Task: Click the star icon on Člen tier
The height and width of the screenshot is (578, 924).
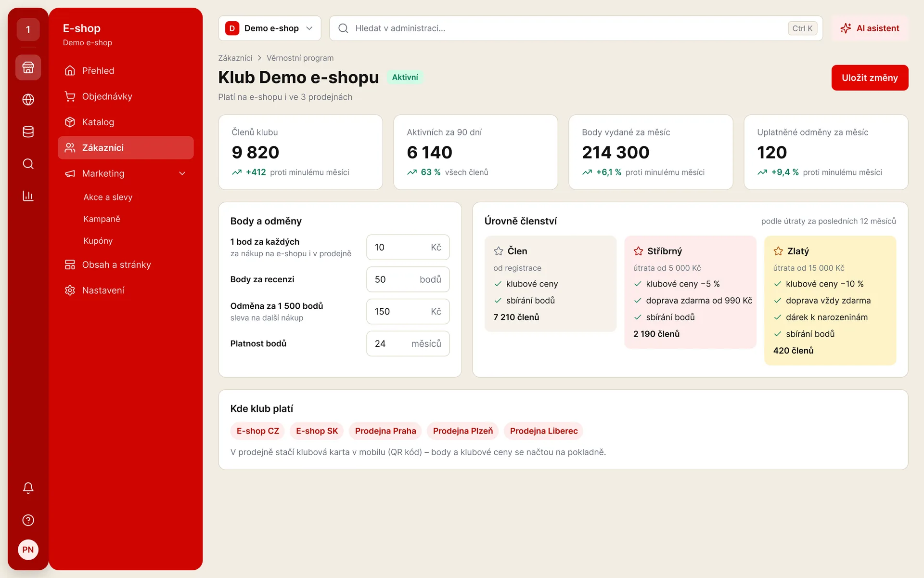Action: pyautogui.click(x=498, y=251)
